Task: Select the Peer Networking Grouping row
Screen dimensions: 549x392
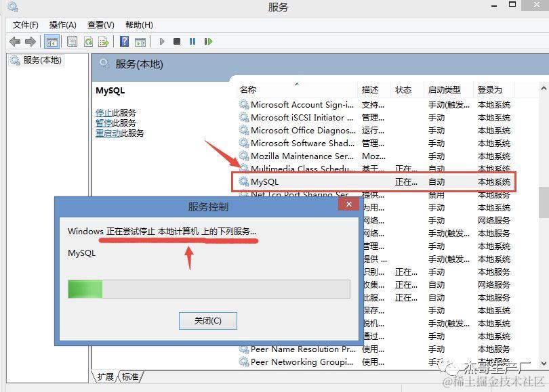Action: [x=375, y=362]
